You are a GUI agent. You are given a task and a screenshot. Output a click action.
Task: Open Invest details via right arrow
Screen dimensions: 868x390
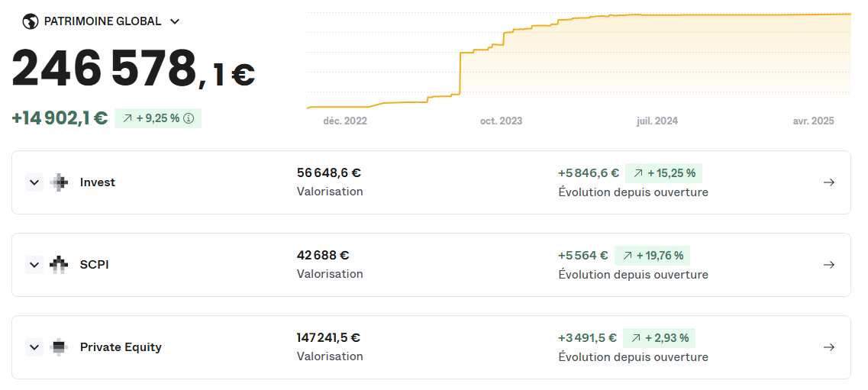coord(829,182)
